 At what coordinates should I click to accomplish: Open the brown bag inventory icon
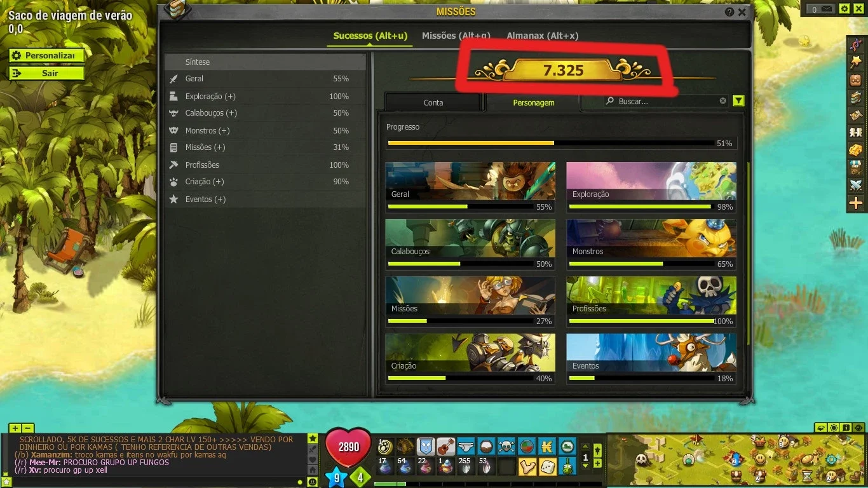pyautogui.click(x=856, y=79)
